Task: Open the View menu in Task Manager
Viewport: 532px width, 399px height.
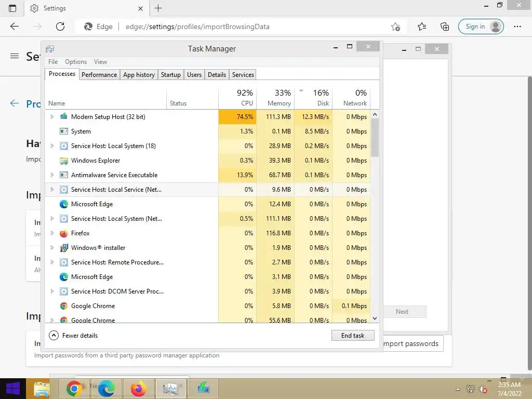Action: coord(100,62)
